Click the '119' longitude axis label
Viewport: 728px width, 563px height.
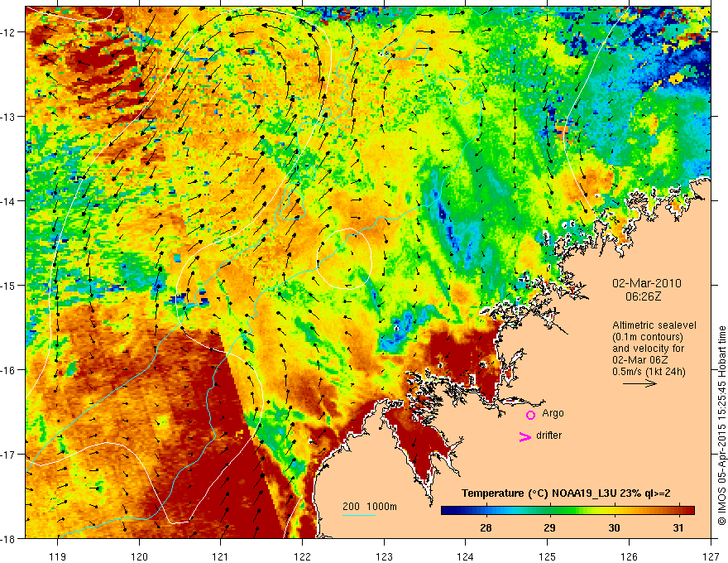(x=57, y=556)
